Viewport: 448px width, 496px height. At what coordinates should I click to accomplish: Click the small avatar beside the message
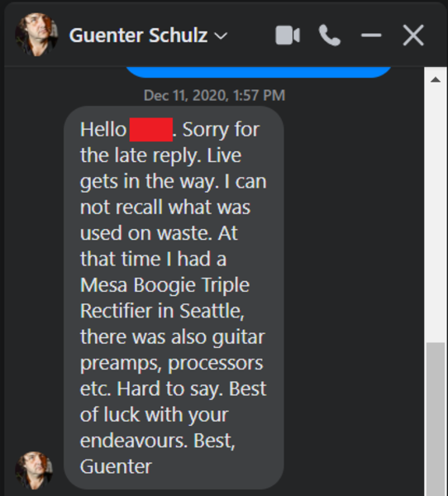pyautogui.click(x=34, y=470)
